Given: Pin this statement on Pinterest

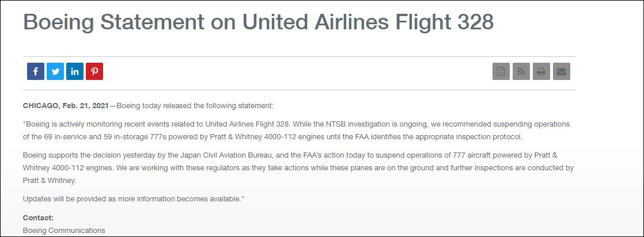Looking at the screenshot, I should (94, 71).
